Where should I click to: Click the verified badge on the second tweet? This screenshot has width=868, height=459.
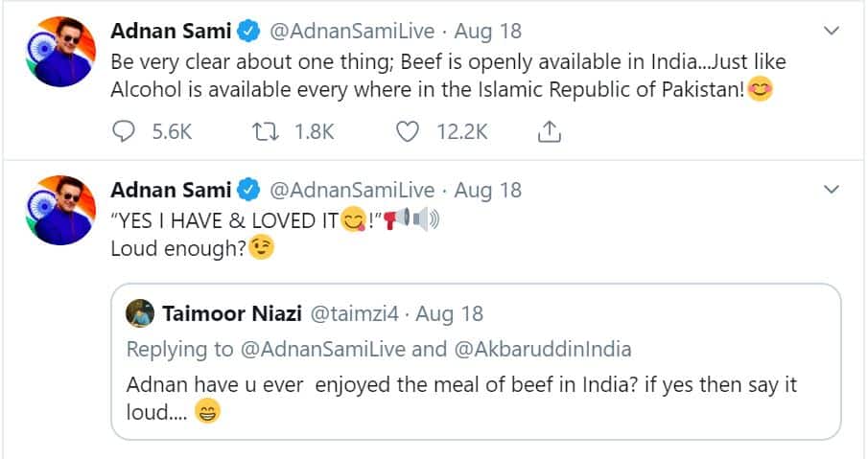point(247,190)
